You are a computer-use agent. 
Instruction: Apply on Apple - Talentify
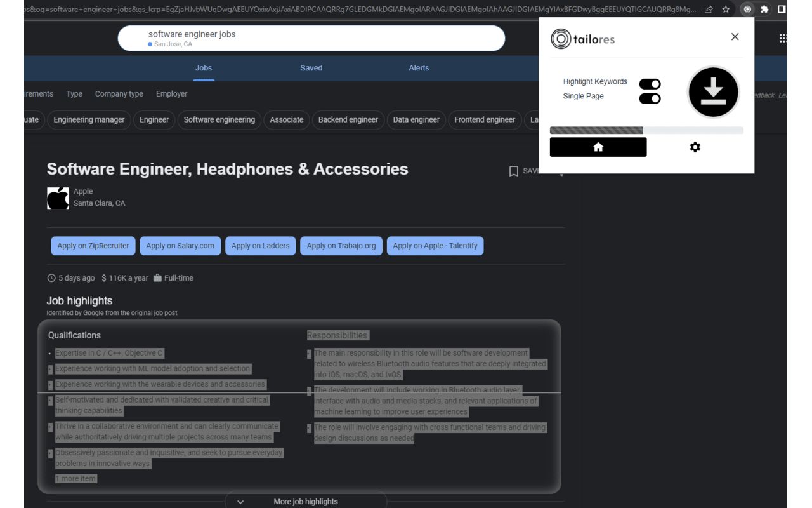click(435, 246)
